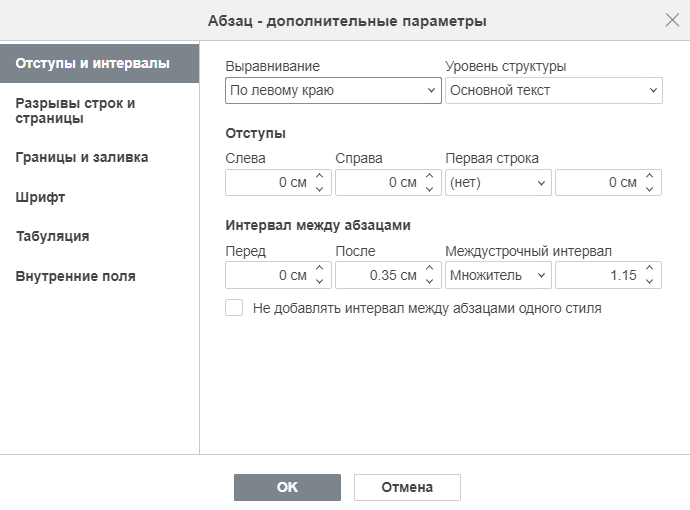Open the Выравнивание dropdown
Image resolution: width=690 pixels, height=510 pixels.
333,91
